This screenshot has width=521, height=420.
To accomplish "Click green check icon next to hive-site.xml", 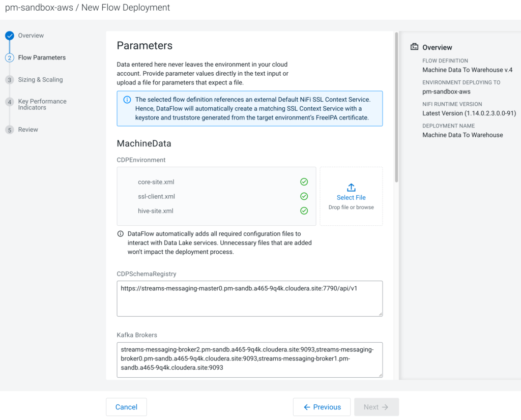I will pos(304,211).
